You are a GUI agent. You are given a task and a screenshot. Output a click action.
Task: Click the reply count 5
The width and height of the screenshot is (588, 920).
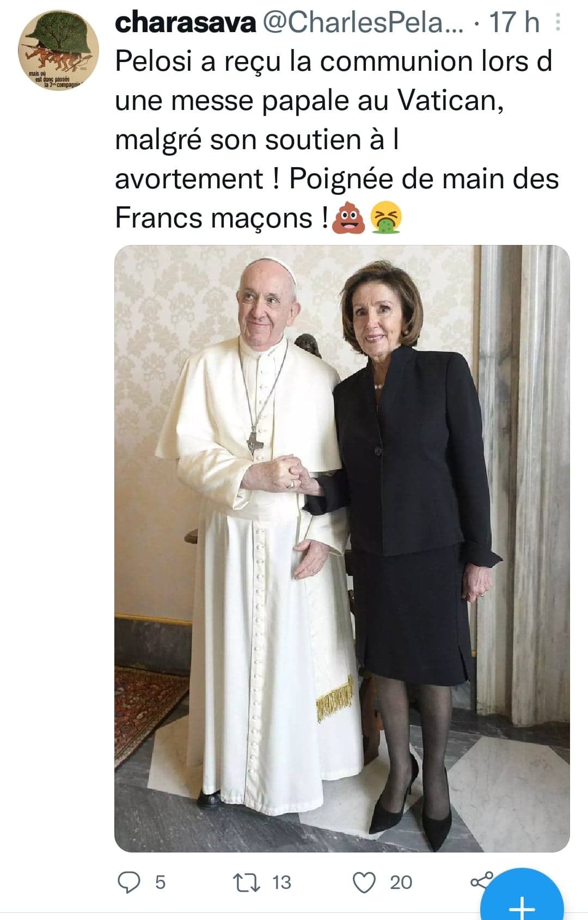[160, 882]
